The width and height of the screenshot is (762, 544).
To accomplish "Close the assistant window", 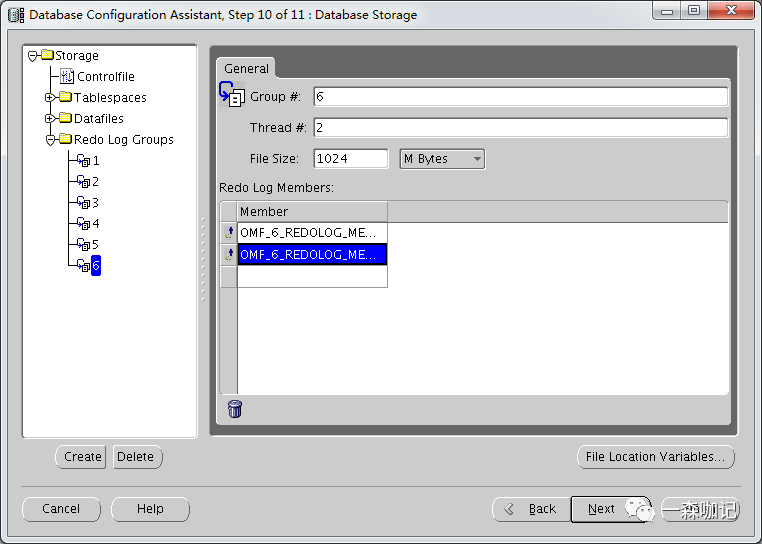I will point(731,11).
